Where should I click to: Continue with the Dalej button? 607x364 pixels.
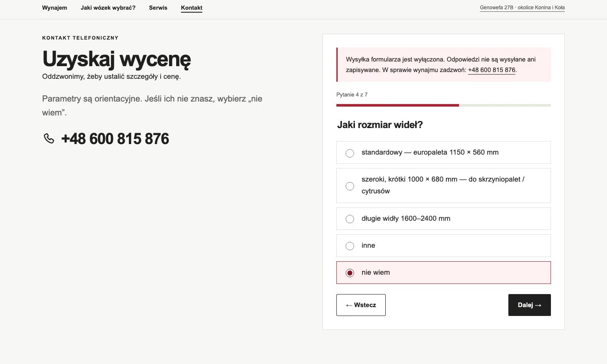[529, 305]
